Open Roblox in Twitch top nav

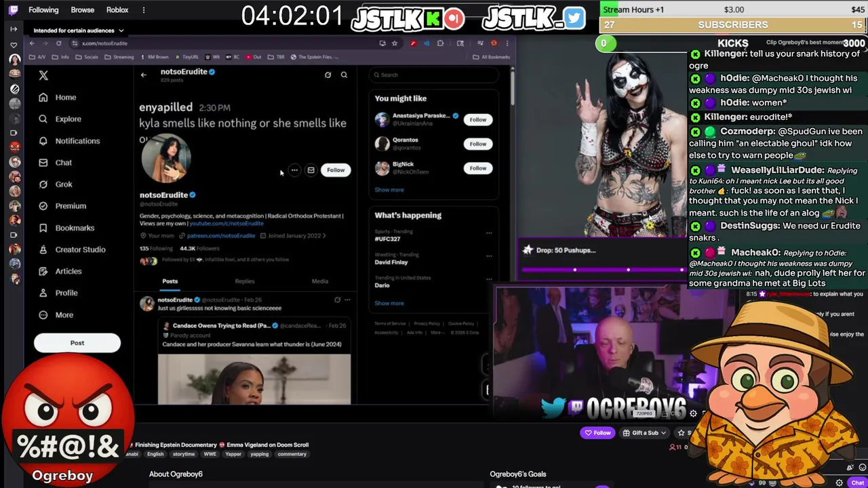(x=117, y=10)
